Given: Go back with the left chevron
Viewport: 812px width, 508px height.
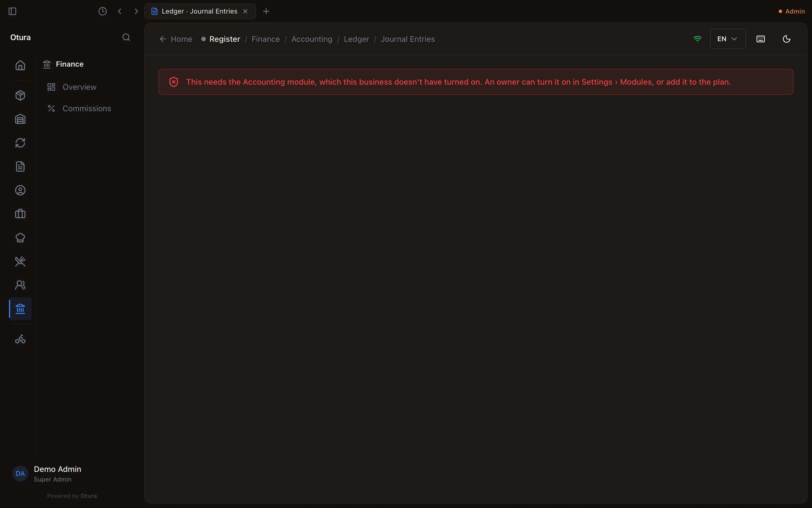Looking at the screenshot, I should 120,11.
